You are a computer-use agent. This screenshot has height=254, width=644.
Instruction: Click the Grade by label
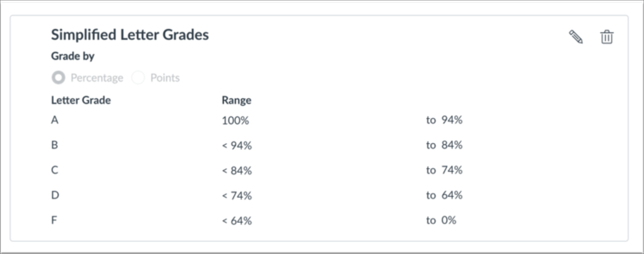(x=73, y=56)
